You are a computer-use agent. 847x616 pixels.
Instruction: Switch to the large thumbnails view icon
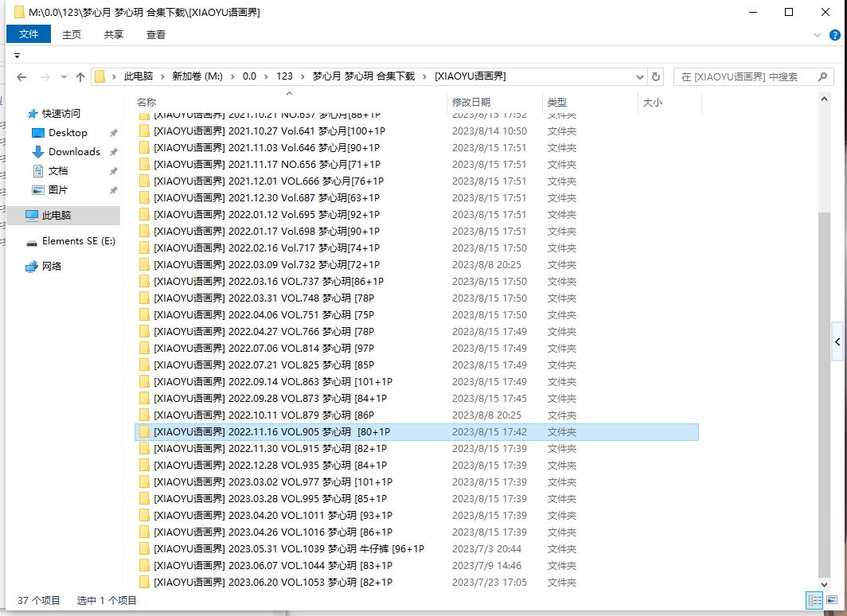831,600
